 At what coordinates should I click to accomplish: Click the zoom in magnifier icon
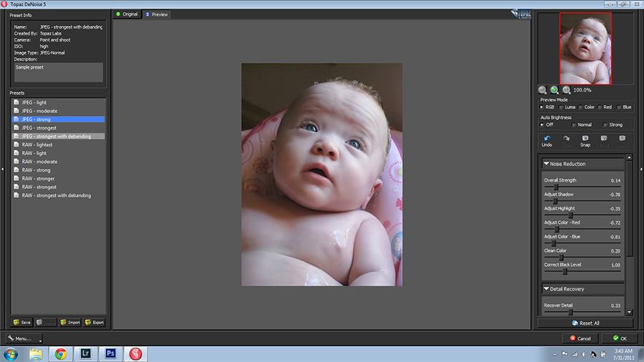pyautogui.click(x=555, y=89)
